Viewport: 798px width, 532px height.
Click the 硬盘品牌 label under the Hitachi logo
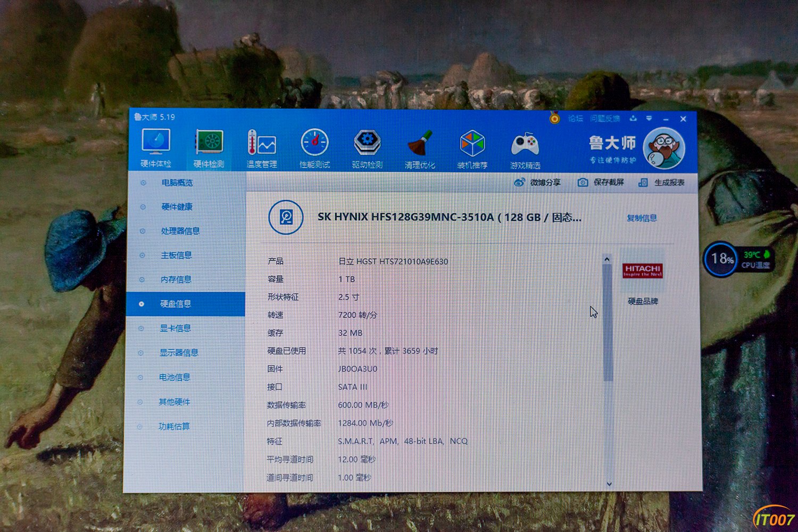[643, 301]
